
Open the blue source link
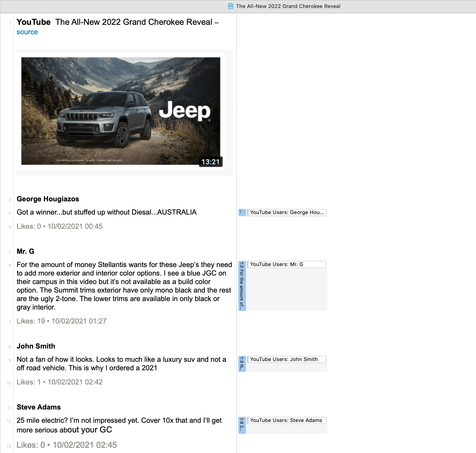pos(27,32)
